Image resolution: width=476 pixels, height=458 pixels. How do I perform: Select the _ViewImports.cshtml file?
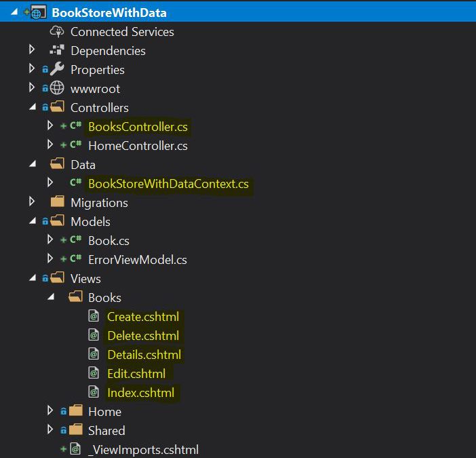click(143, 449)
